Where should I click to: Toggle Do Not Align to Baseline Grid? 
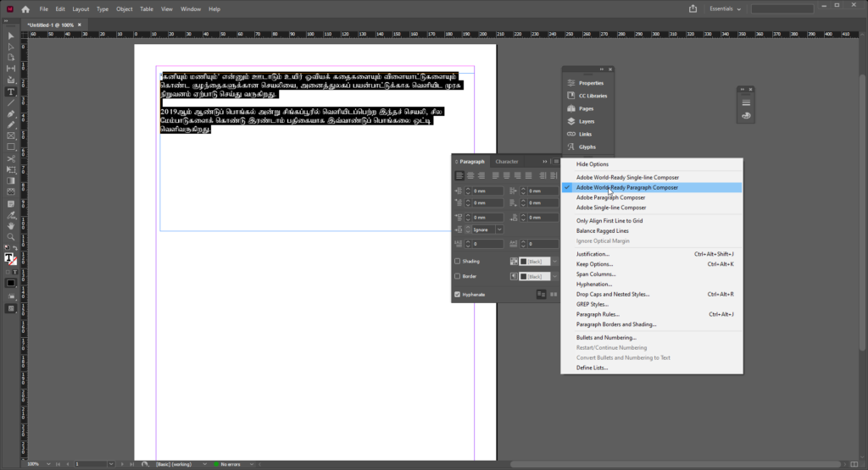[542, 295]
